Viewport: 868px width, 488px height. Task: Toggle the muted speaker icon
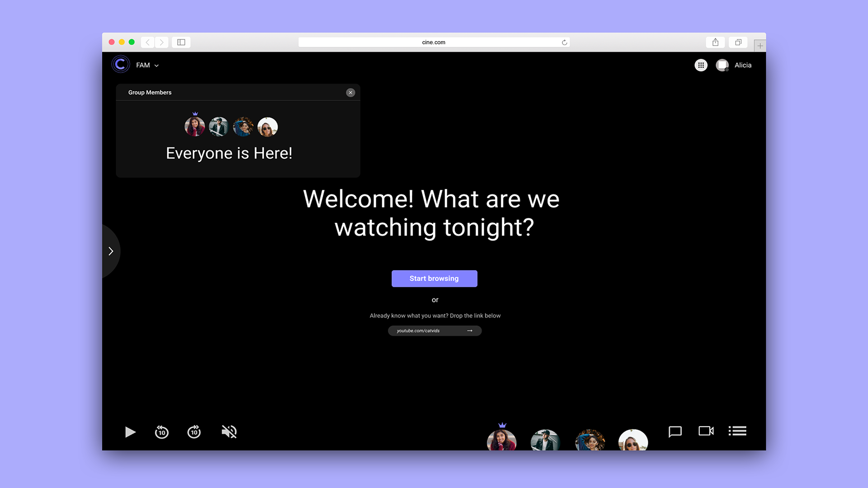229,432
